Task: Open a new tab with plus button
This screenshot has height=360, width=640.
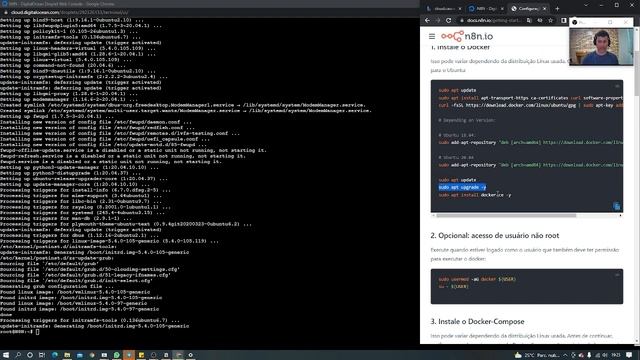Action: [x=557, y=9]
